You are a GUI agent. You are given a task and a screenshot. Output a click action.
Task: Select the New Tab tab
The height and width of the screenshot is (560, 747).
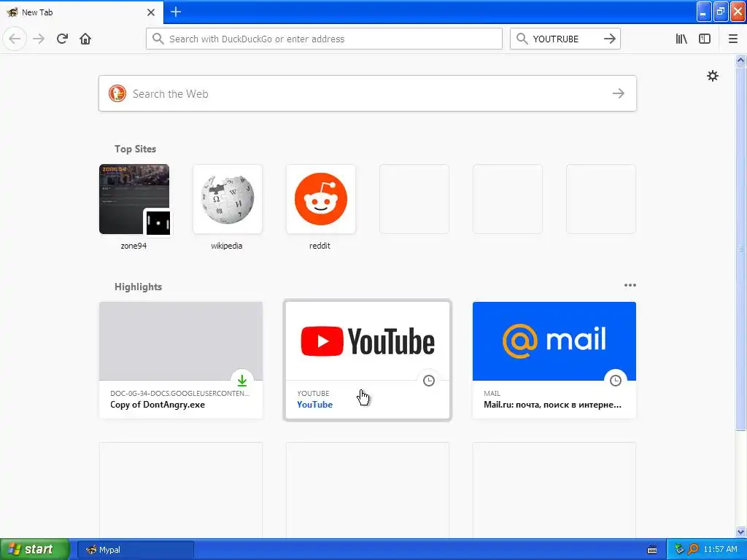(x=81, y=12)
